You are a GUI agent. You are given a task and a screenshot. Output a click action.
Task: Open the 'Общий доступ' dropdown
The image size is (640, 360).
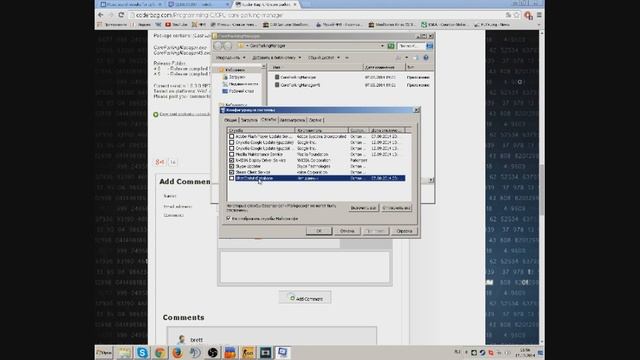pyautogui.click(x=324, y=58)
